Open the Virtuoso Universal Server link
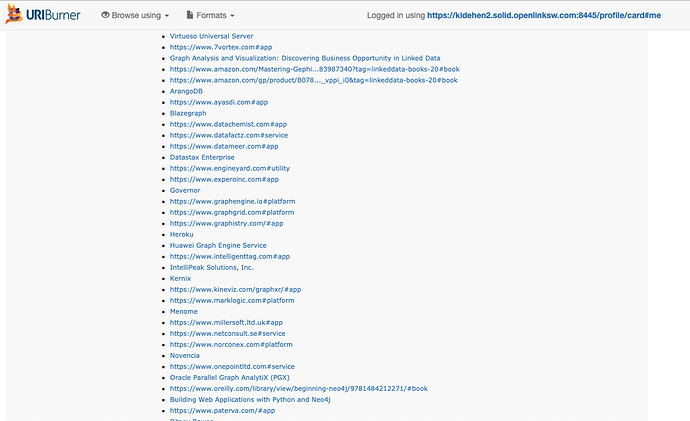The height and width of the screenshot is (421, 690). (212, 36)
